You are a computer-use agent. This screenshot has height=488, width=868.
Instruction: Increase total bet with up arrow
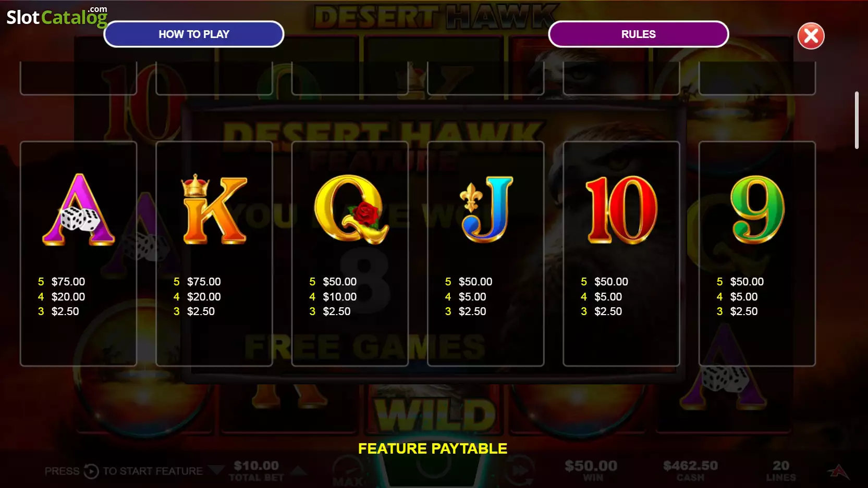point(298,471)
